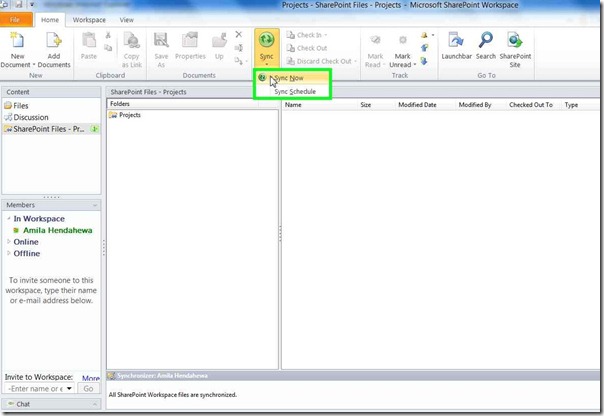Open the File tab

(x=16, y=20)
